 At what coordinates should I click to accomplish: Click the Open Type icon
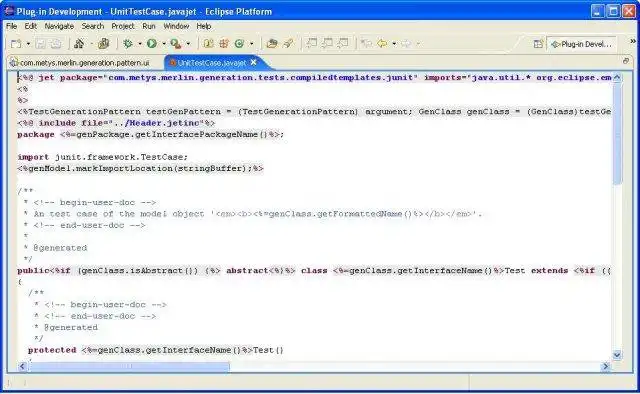272,44
